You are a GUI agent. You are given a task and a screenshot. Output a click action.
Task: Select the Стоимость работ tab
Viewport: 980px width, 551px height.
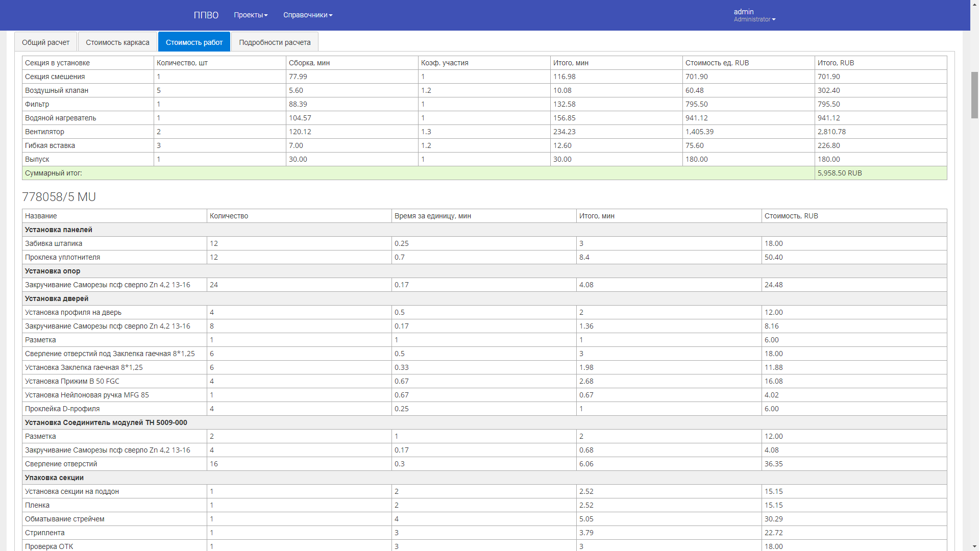(194, 42)
